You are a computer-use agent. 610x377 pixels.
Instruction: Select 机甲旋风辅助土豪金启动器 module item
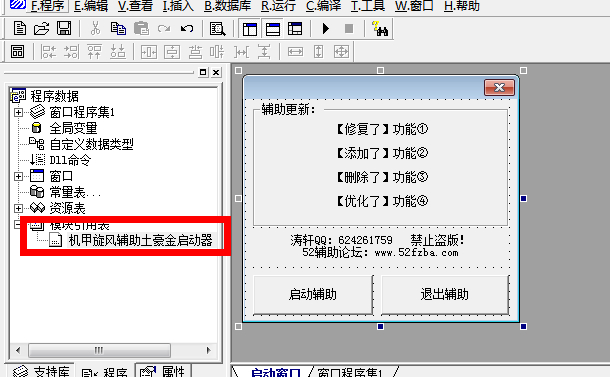point(140,240)
